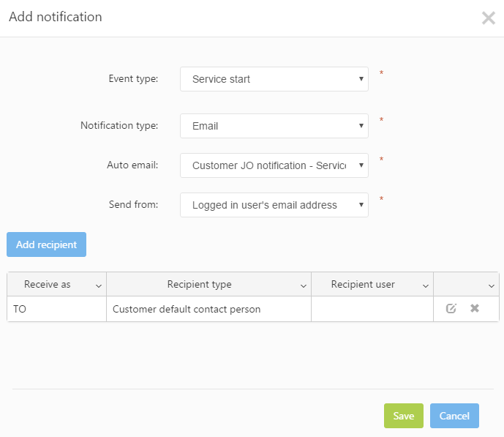Open the Auto email template dropdown
This screenshot has width=504, height=437.
click(274, 165)
